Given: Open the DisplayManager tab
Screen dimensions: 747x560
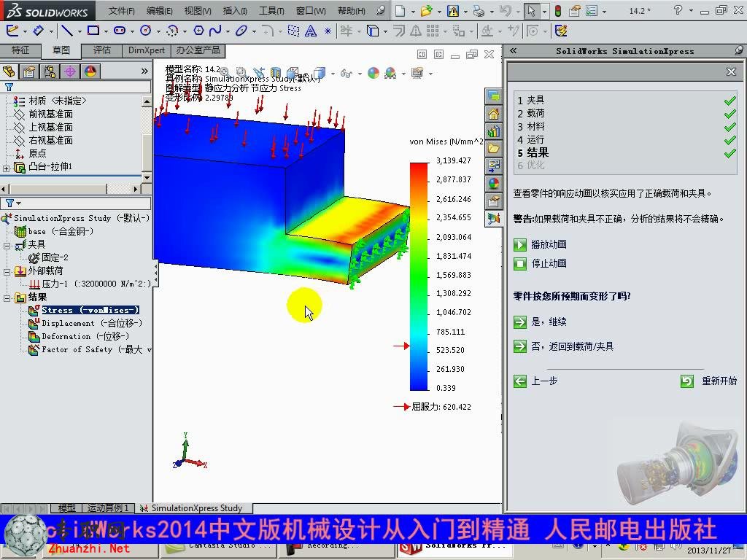Looking at the screenshot, I should coord(90,71).
